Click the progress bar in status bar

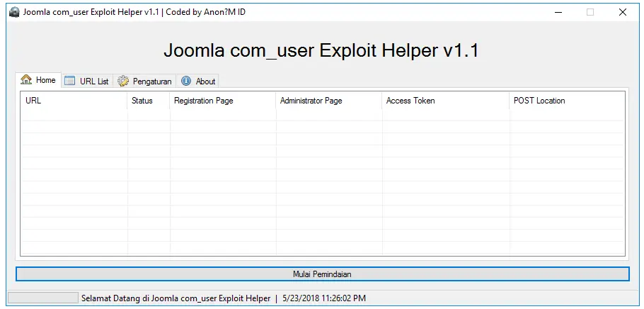coord(43,298)
